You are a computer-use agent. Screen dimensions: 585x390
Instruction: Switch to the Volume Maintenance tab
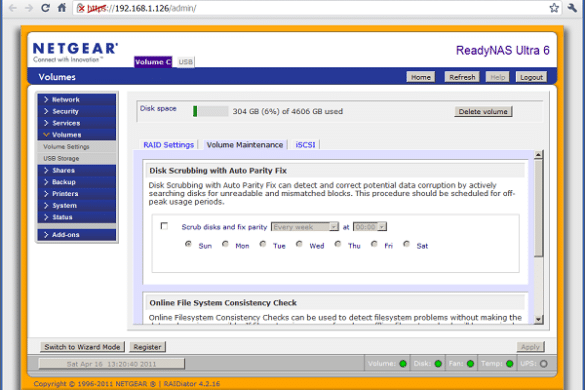245,145
